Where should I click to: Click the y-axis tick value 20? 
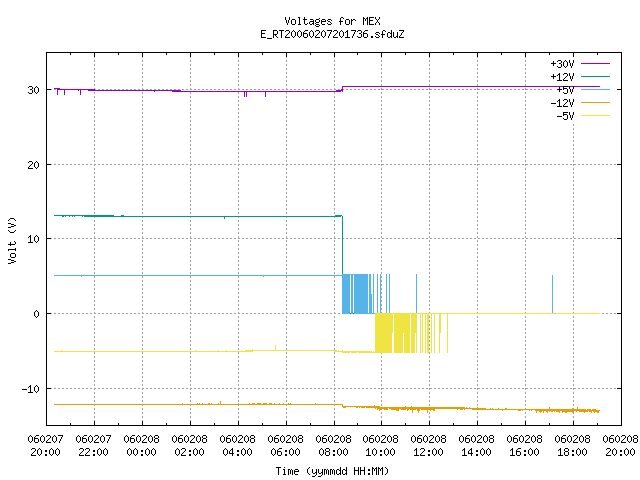33,165
